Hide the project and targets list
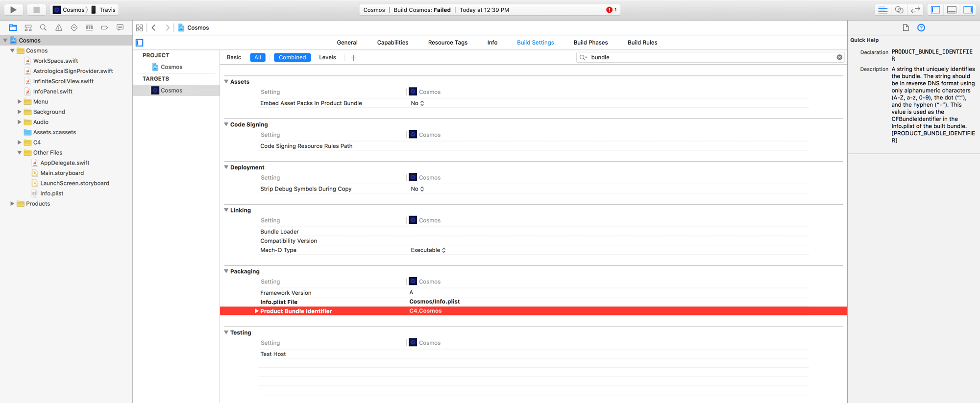The image size is (980, 403). pyautogui.click(x=140, y=43)
